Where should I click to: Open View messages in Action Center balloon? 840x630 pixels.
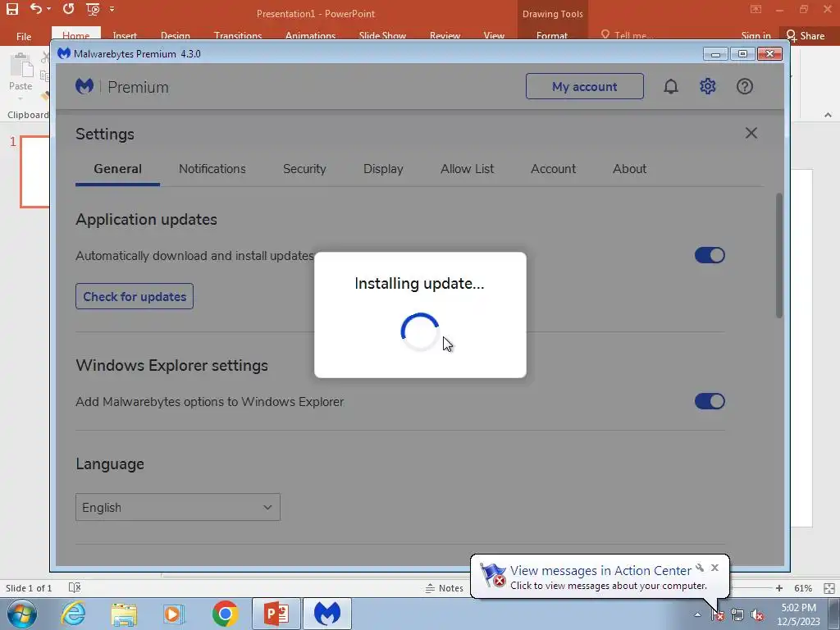600,571
